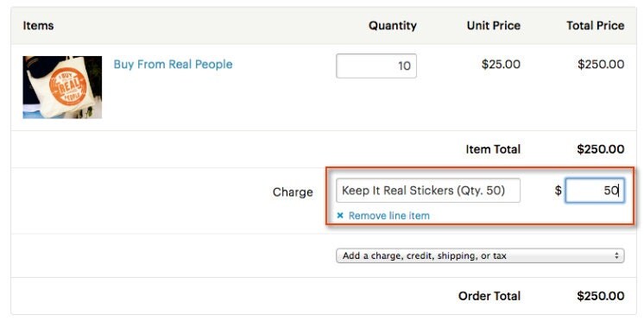Click the Order Total label
This screenshot has height=327, width=644.
tap(489, 296)
